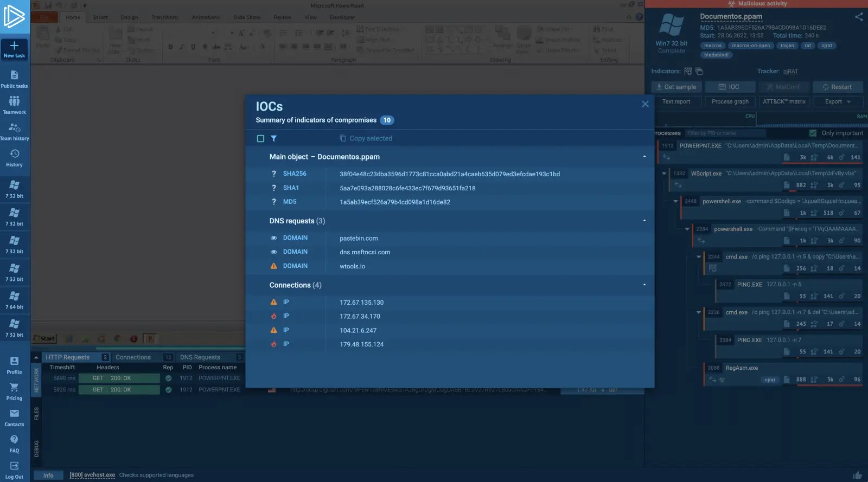Screen dimensions: 868x482
Task: Click the Info button in status bar
Action: pyautogui.click(x=48, y=475)
